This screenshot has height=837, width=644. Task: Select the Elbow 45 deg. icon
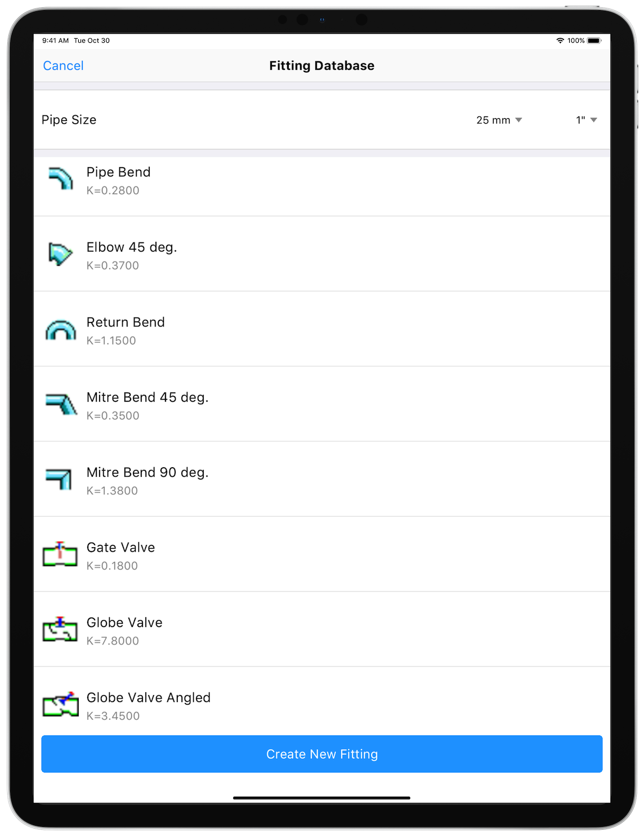tap(60, 254)
